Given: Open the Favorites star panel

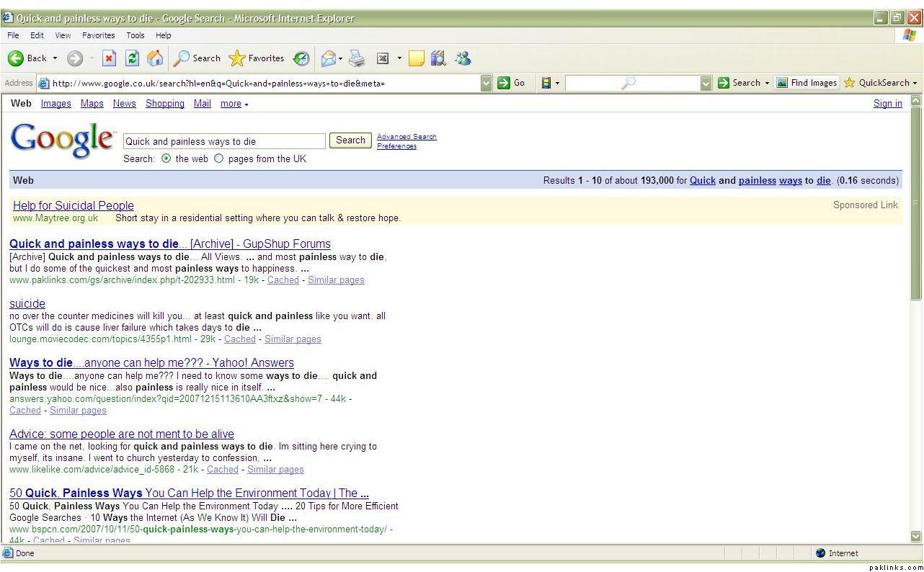Looking at the screenshot, I should coord(257,58).
